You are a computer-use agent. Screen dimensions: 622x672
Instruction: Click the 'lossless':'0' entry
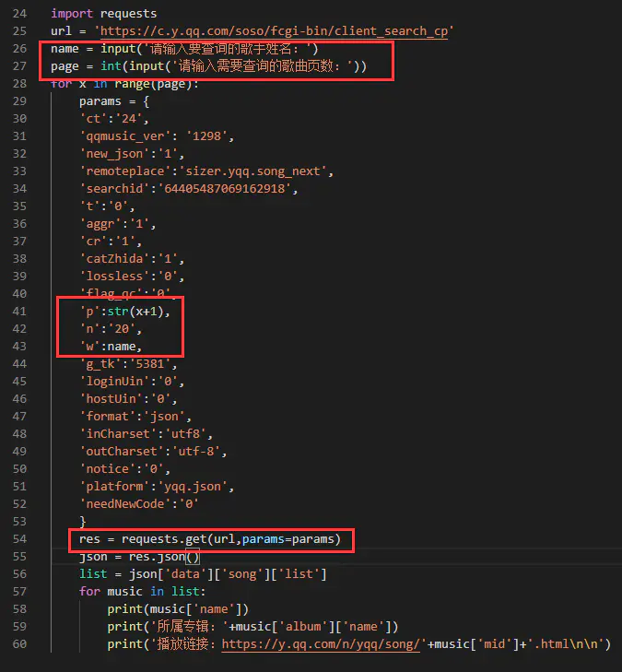(x=132, y=277)
